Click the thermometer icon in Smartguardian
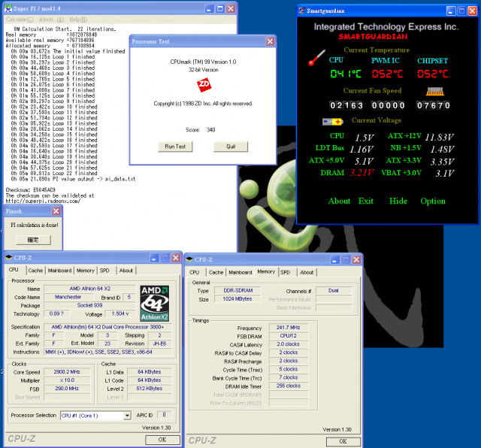This screenshot has width=481, height=448. (x=316, y=58)
